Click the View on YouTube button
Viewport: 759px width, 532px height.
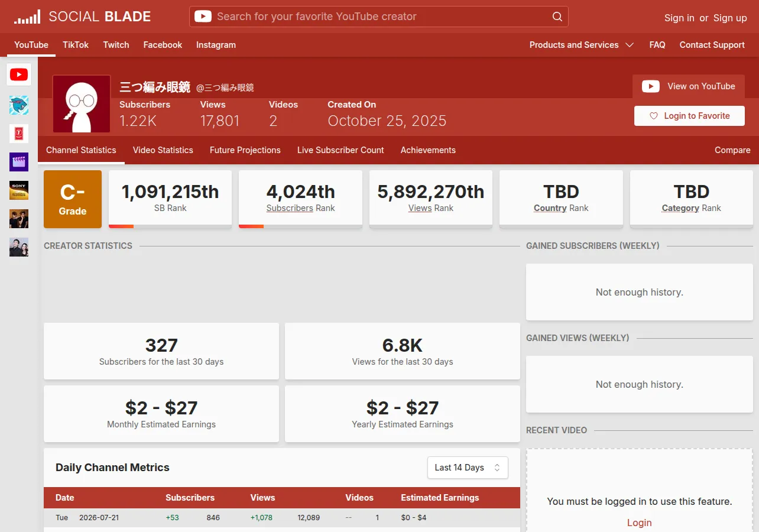(689, 86)
